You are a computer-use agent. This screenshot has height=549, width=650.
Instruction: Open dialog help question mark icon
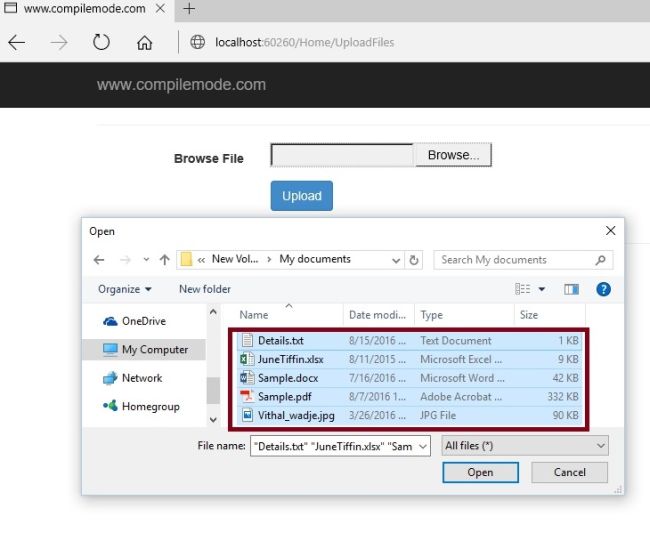coord(603,289)
